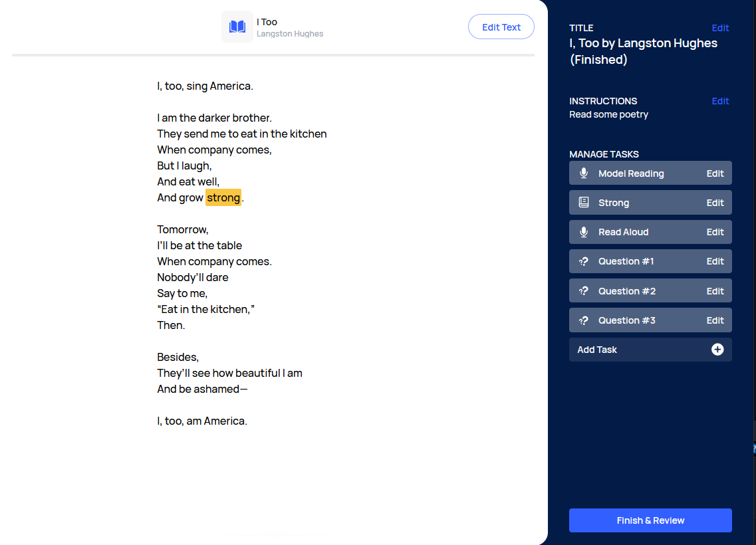
Task: Click the line "And be ashamed—"
Action: [x=203, y=389]
